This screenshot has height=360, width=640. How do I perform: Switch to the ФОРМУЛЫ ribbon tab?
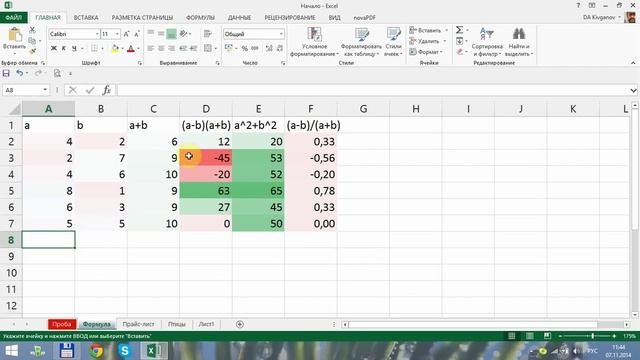coord(200,18)
